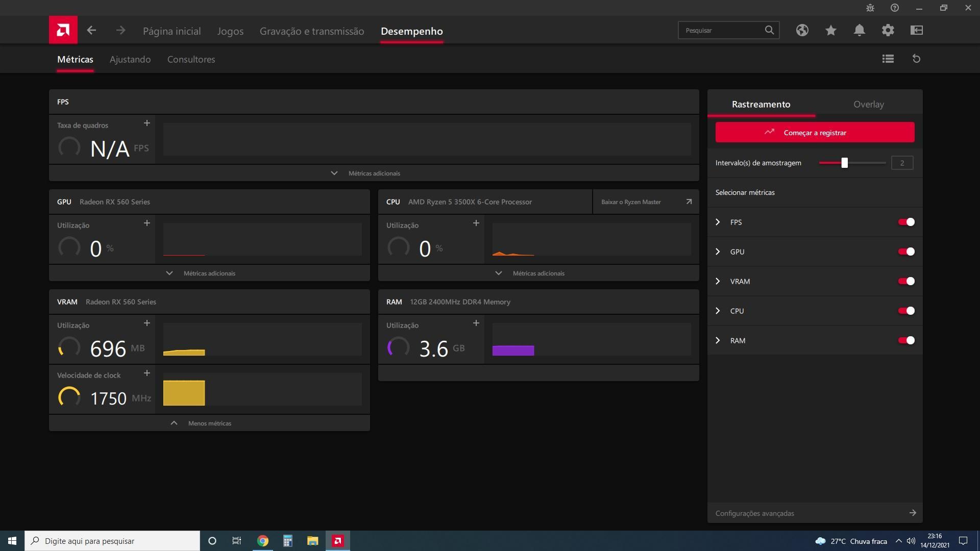The image size is (980, 551).
Task: Switch to the Overlay tab
Action: click(869, 104)
